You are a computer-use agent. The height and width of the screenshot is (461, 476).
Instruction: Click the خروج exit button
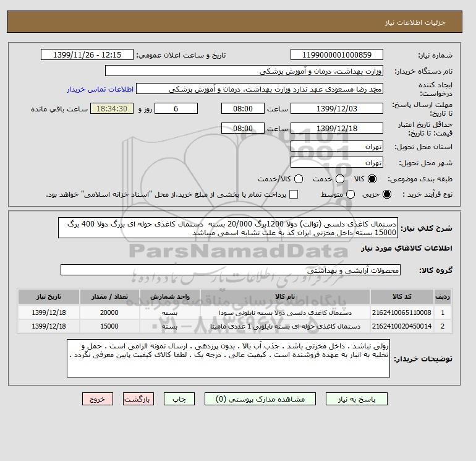click(x=98, y=399)
